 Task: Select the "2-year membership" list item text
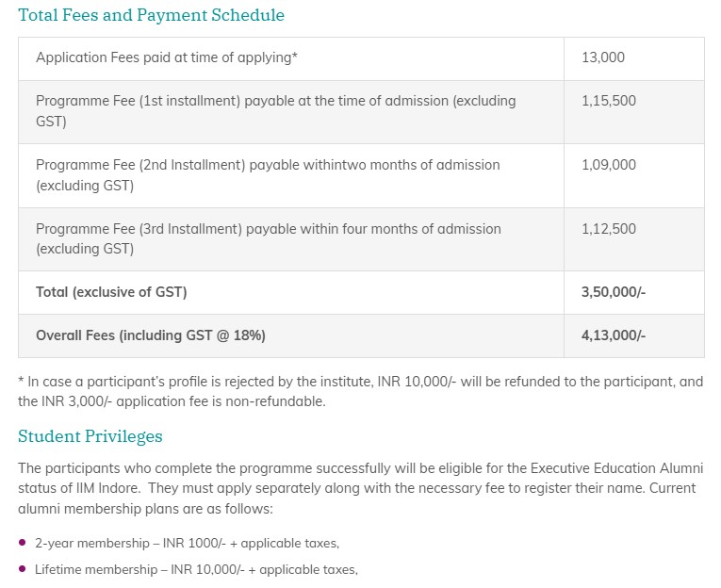[x=187, y=543]
